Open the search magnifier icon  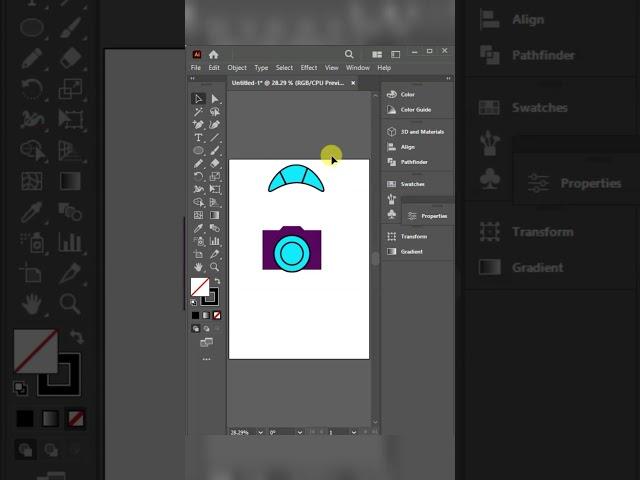tap(349, 54)
